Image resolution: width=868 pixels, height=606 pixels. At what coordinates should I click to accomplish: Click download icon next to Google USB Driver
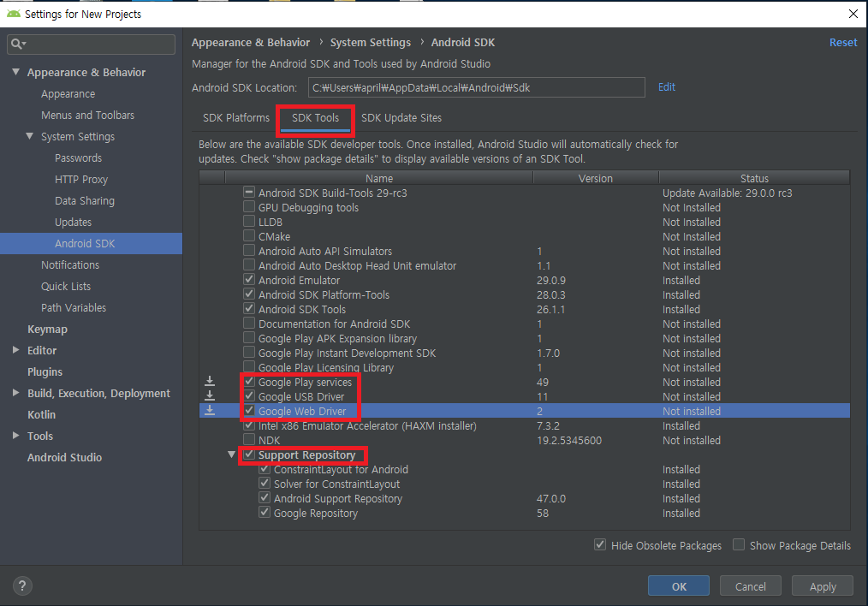tap(210, 395)
